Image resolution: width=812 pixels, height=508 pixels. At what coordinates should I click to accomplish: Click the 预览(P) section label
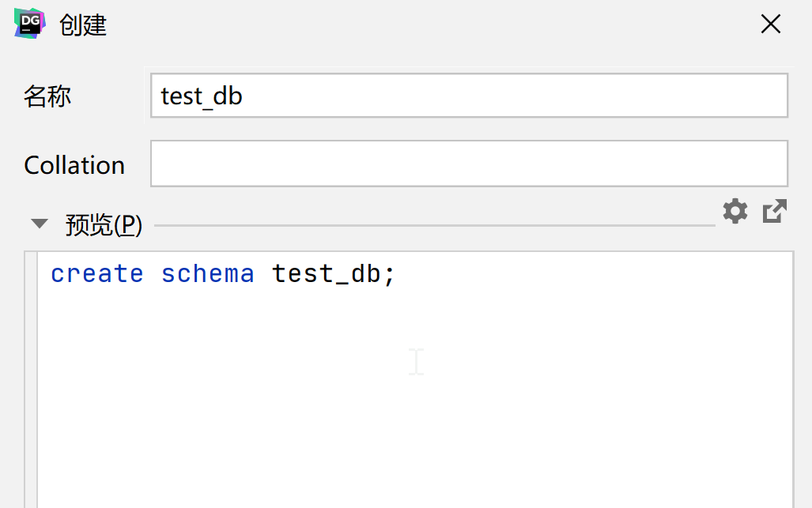104,226
